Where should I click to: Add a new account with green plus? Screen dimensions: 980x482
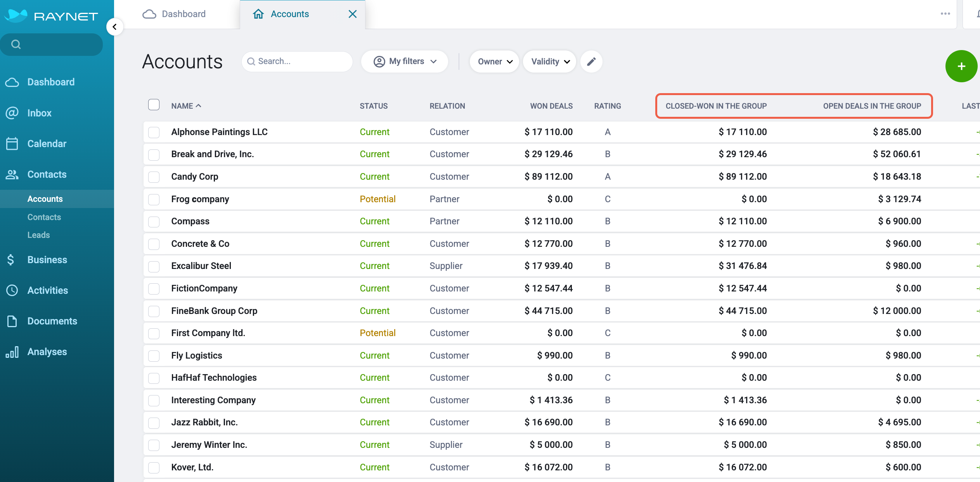click(x=961, y=66)
